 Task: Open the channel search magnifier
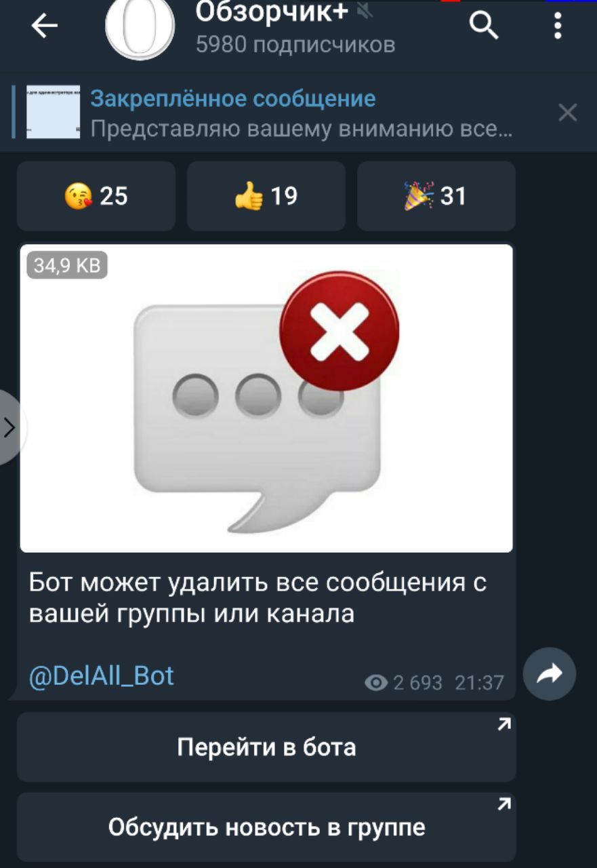484,26
